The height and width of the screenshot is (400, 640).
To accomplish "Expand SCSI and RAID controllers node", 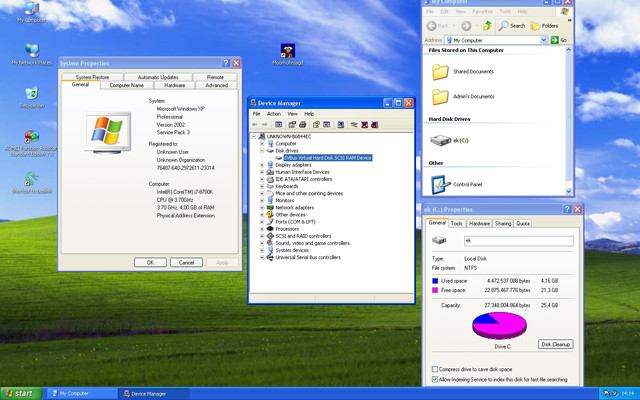I will 262,236.
